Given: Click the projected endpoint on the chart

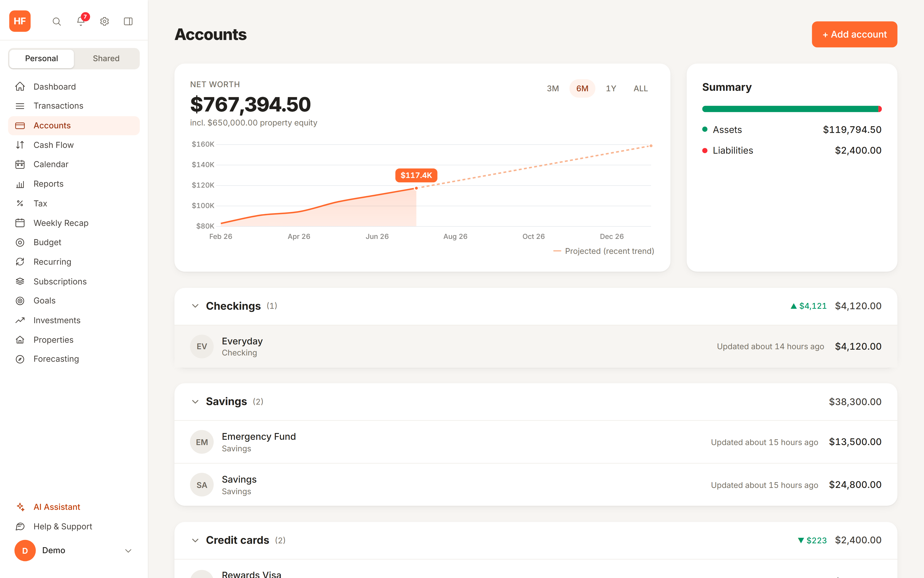Looking at the screenshot, I should click(x=651, y=146).
